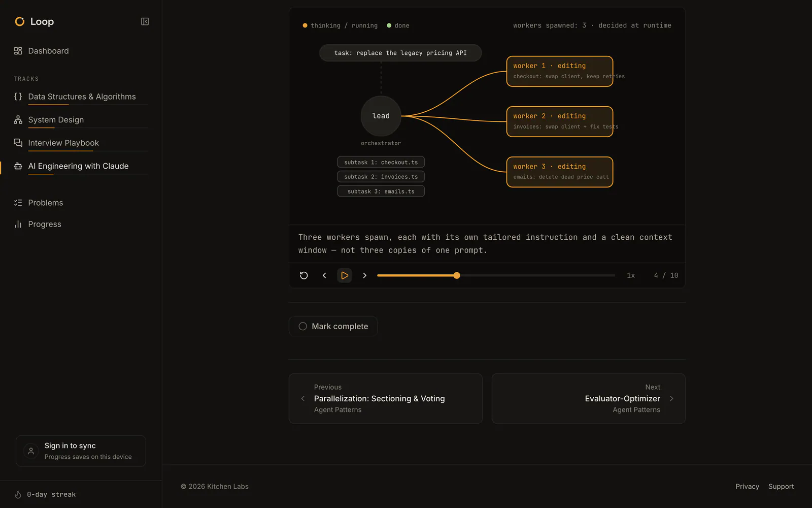Click the worker 2 editing box
This screenshot has width=812, height=508.
pos(560,121)
